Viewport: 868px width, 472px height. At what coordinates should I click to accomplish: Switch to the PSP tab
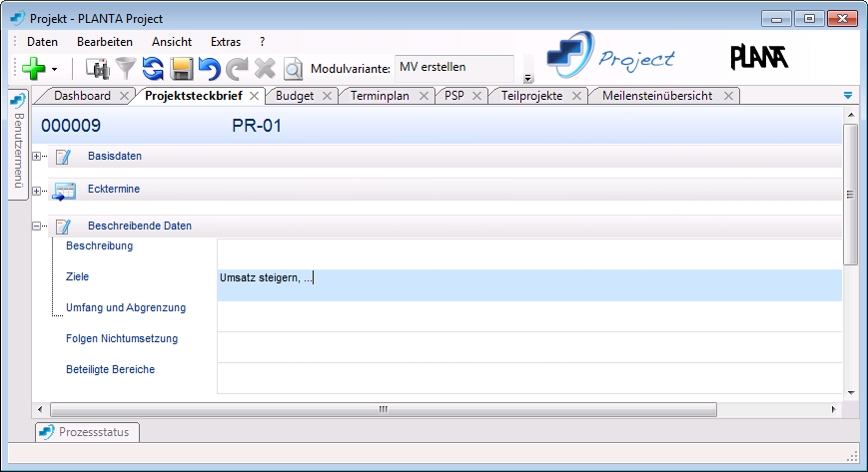(453, 96)
